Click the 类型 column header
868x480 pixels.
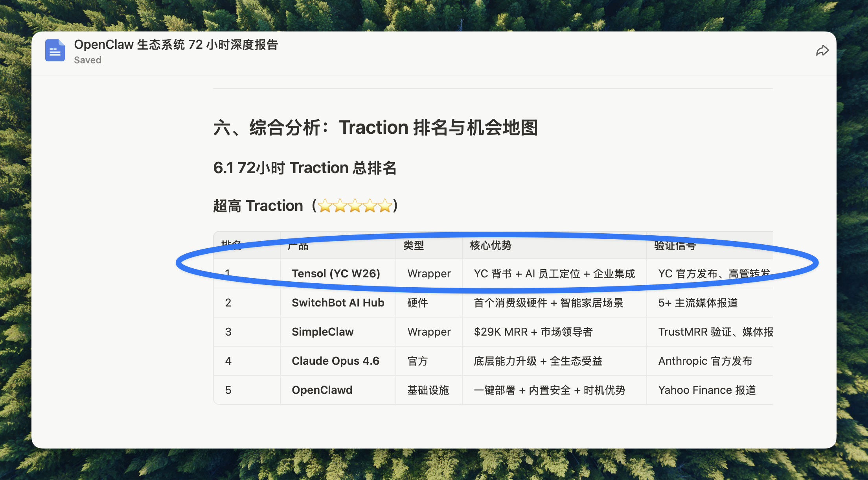click(414, 246)
